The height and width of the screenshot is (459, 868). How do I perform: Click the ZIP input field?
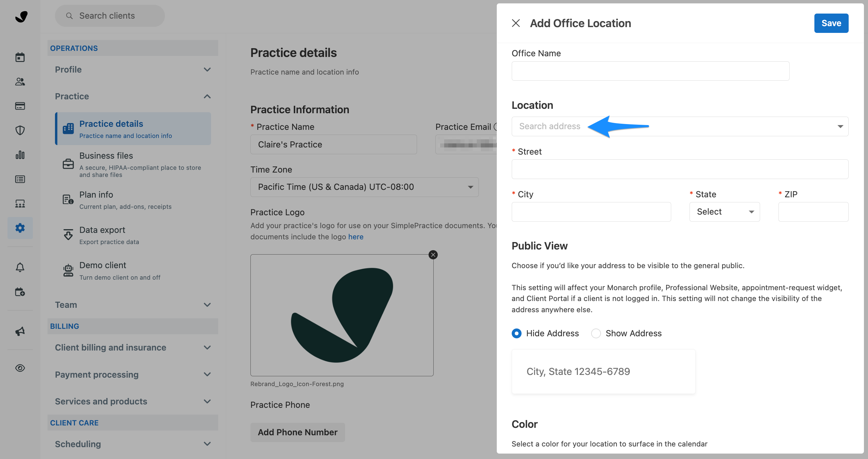click(x=813, y=212)
